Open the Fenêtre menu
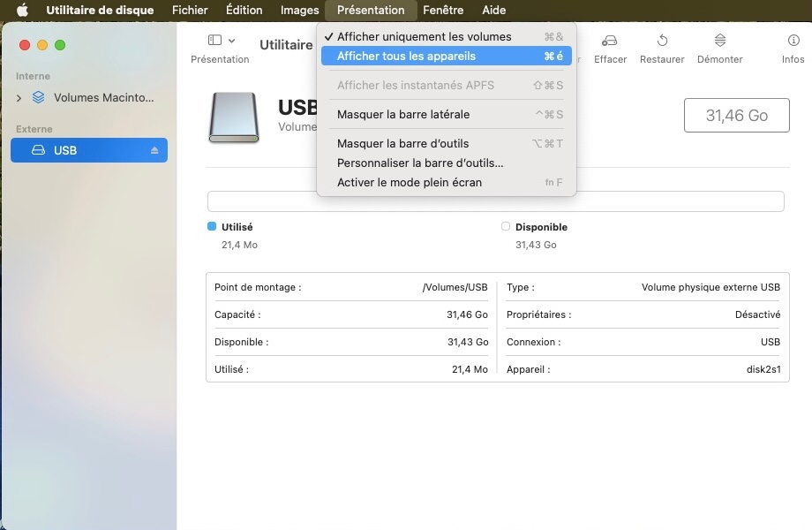Viewport: 812px width, 530px height. [x=443, y=11]
